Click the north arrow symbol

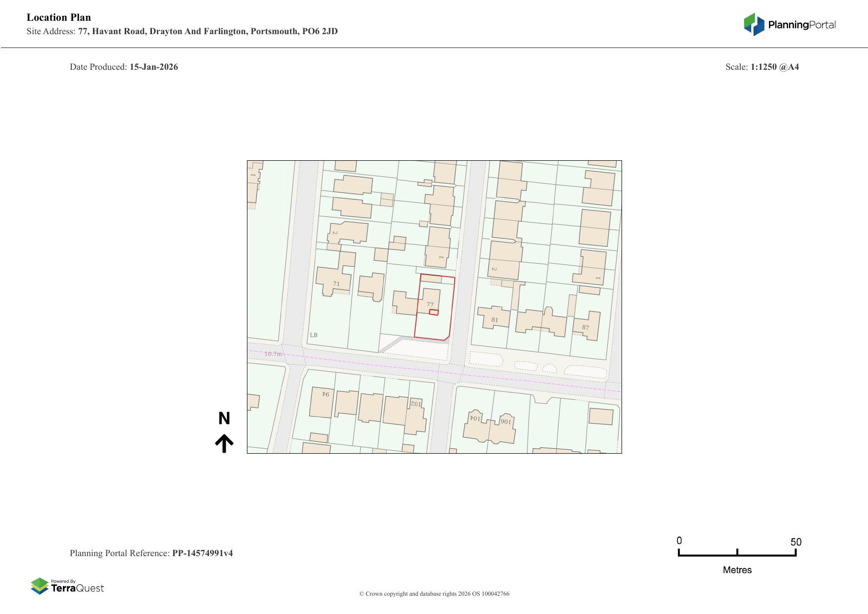point(224,443)
